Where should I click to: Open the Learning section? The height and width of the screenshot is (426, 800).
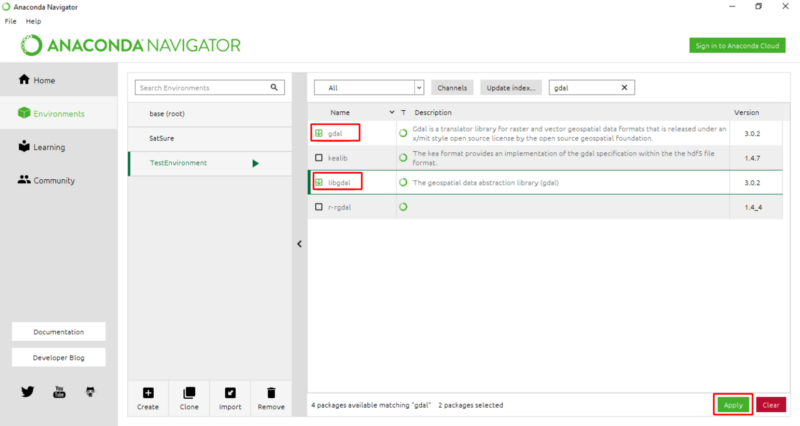(x=42, y=147)
